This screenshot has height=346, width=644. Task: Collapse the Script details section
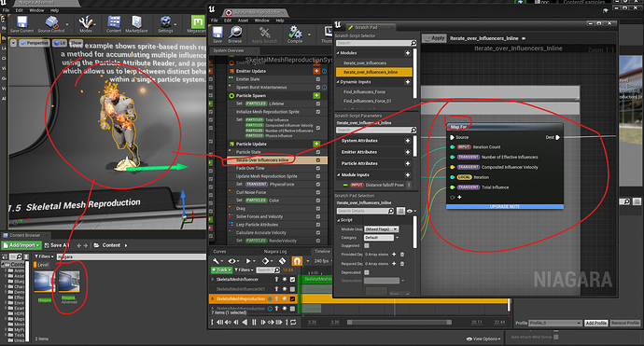click(339, 220)
